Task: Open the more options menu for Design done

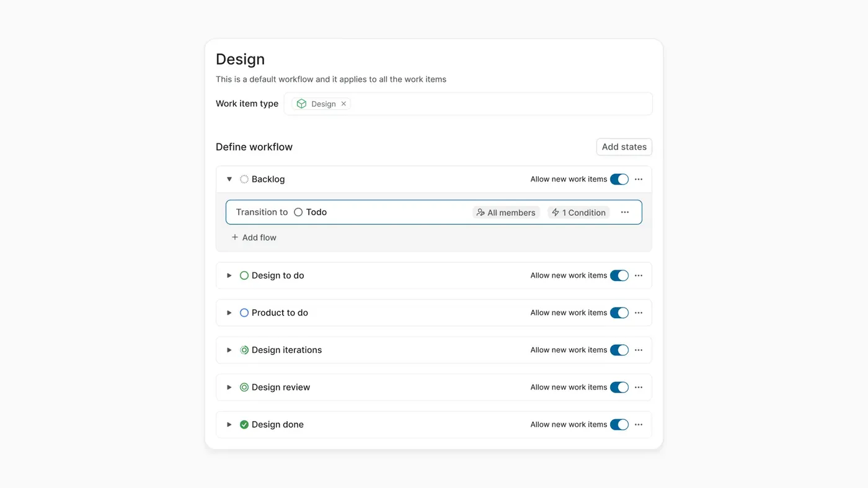Action: point(639,425)
